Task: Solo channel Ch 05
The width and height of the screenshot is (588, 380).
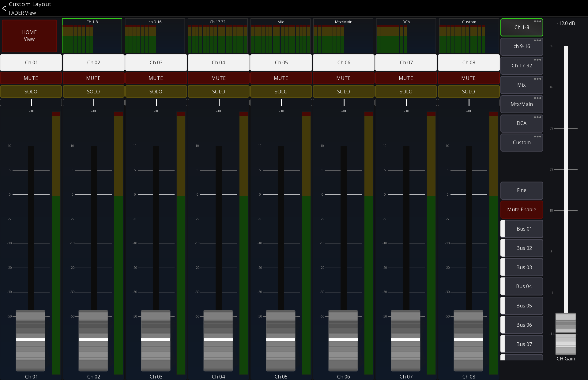Action: pos(281,92)
